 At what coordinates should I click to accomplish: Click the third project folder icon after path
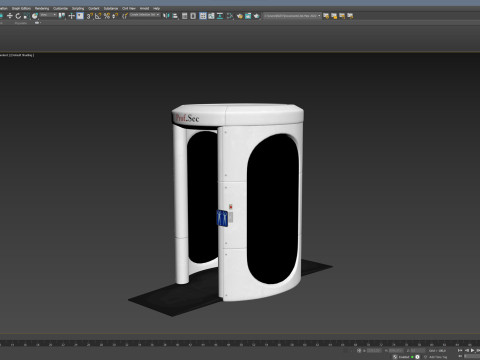[342, 16]
